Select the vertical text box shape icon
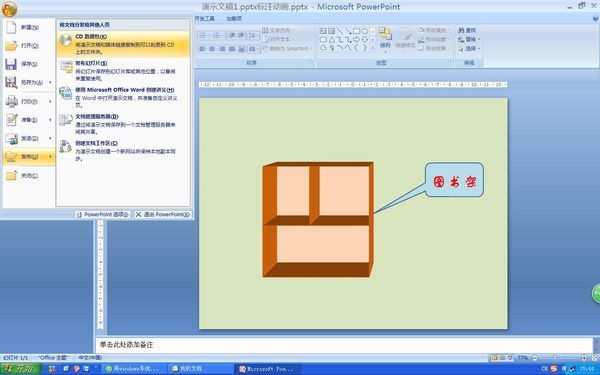 point(331,31)
